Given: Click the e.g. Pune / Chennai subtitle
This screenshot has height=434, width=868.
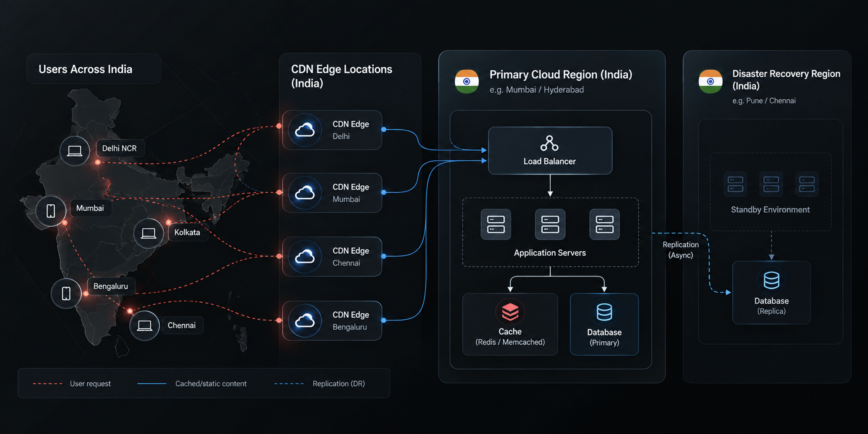Looking at the screenshot, I should 764,100.
